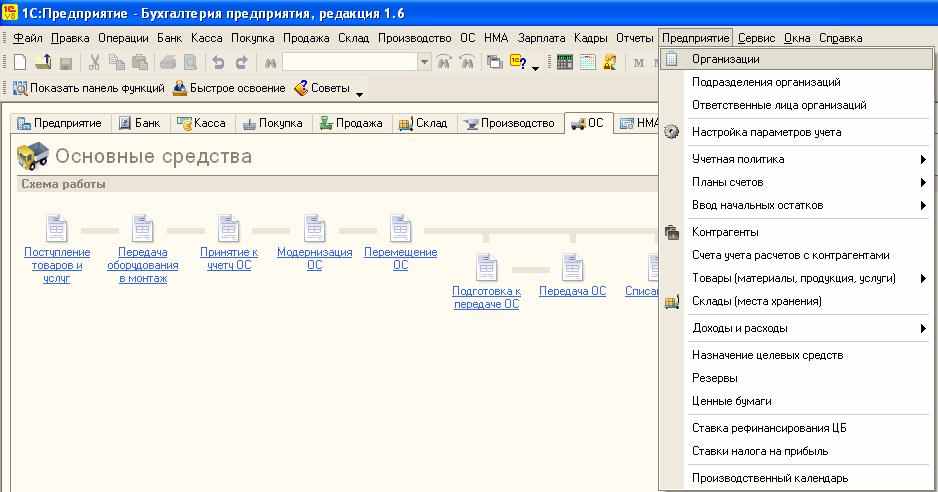Select Склады (места хранения) menu item
Screen dimensions: 938x492
[x=796, y=301]
